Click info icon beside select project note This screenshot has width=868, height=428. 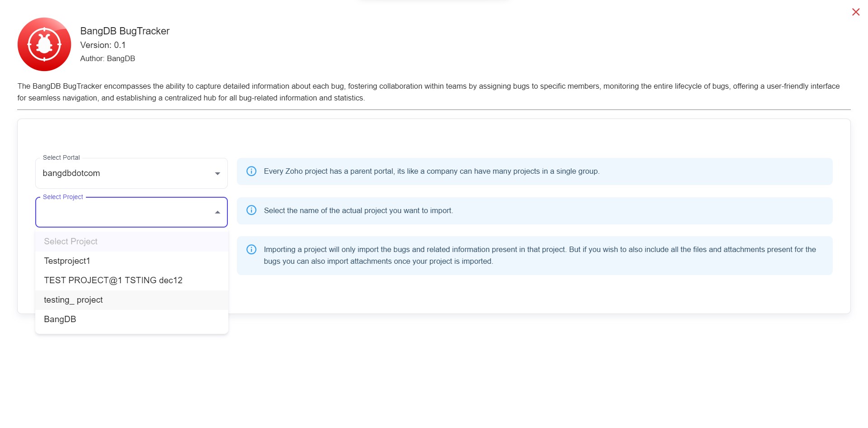coord(251,210)
